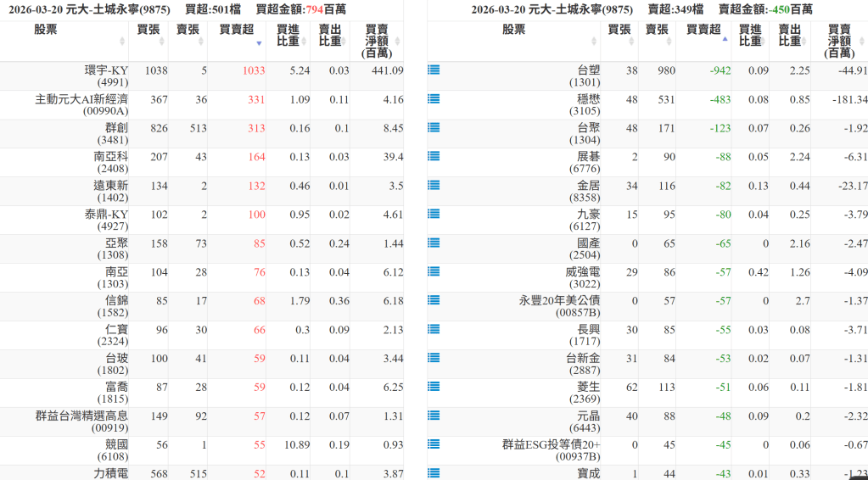The height and width of the screenshot is (480, 868).
Task: Click the list icon next to 展碁 (6776)
Action: point(434,157)
